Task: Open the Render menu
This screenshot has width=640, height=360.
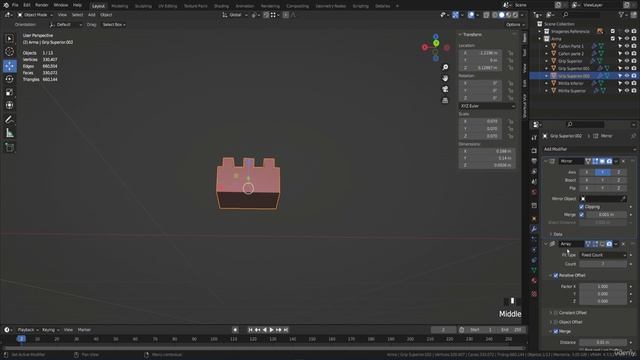Action: tap(42, 5)
